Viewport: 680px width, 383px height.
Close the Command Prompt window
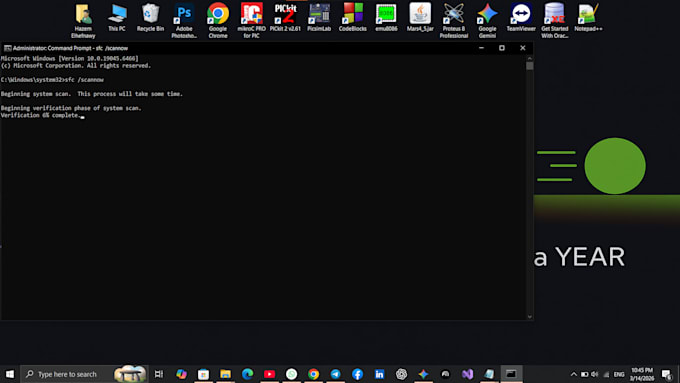(x=523, y=48)
